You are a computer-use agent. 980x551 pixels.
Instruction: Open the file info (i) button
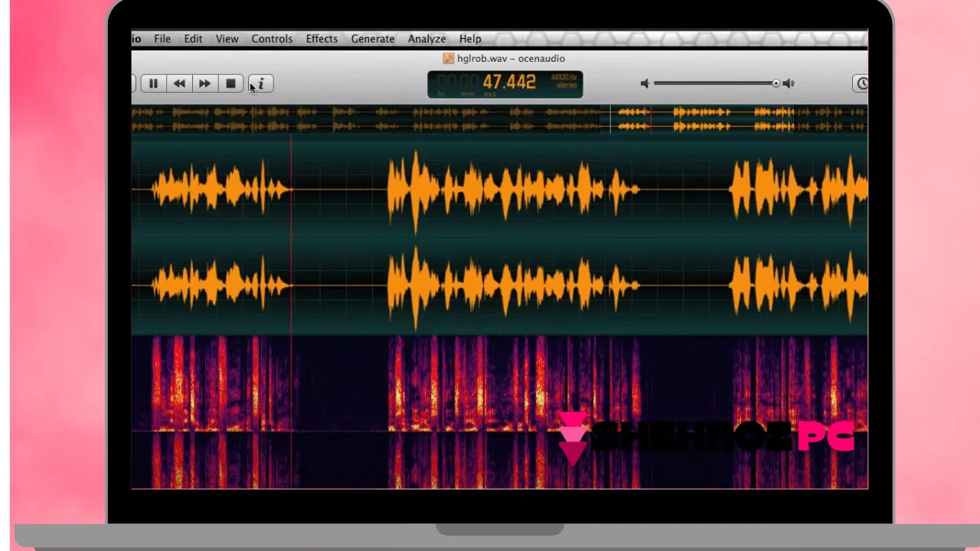[x=261, y=84]
